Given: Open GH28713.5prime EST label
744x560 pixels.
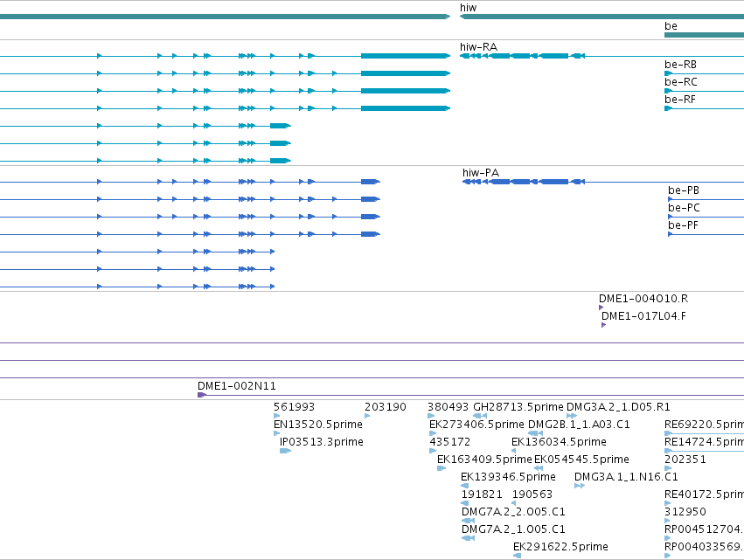Looking at the screenshot, I should (518, 407).
